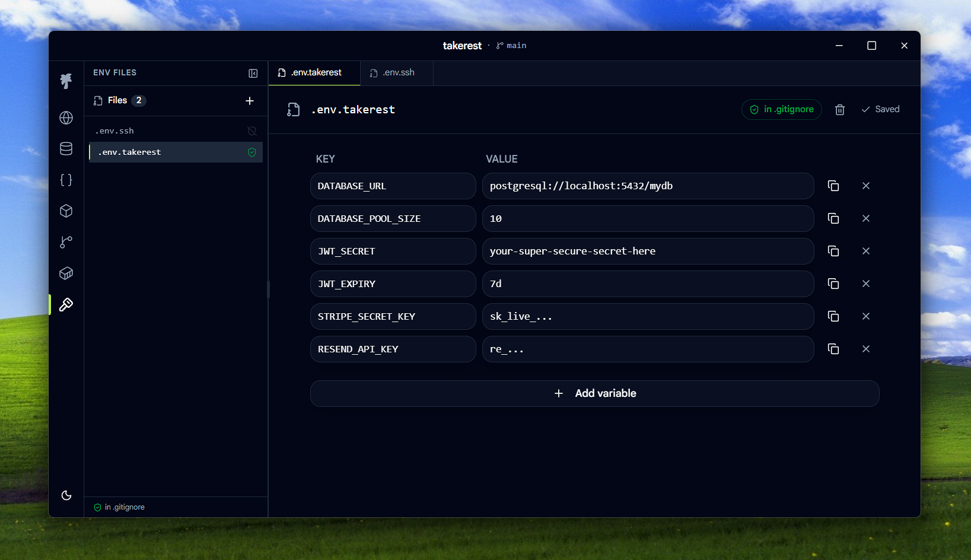Screen dimensions: 971x560
Task: Click the in .gitignore badge in header
Action: coord(781,109)
